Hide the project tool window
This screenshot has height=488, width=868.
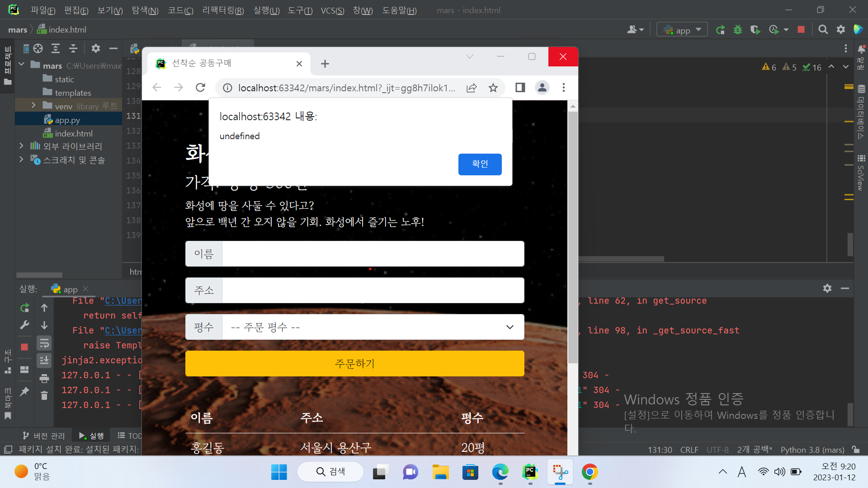coord(113,48)
